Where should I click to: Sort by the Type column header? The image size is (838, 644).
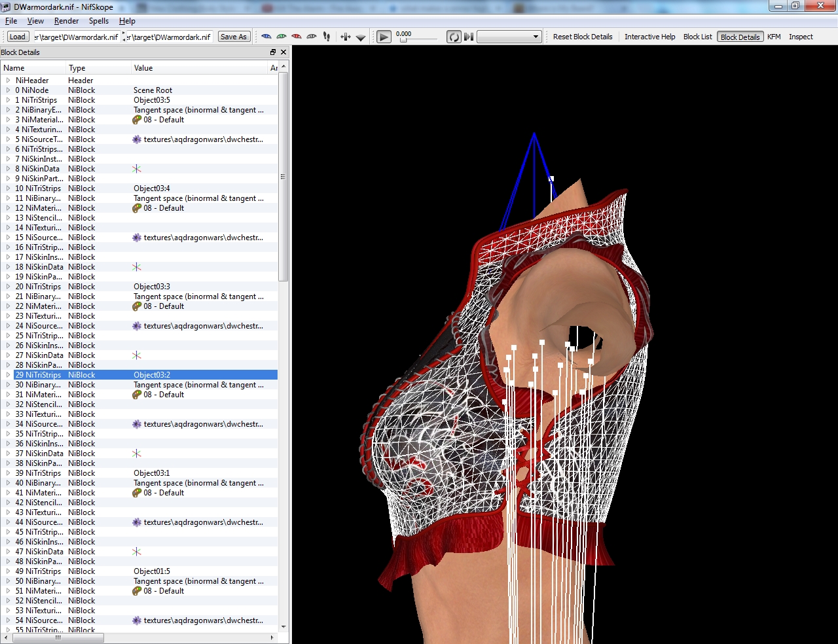point(99,68)
